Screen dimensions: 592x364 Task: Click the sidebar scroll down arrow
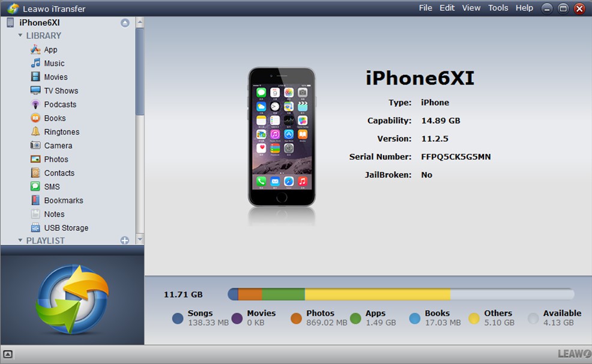click(140, 239)
